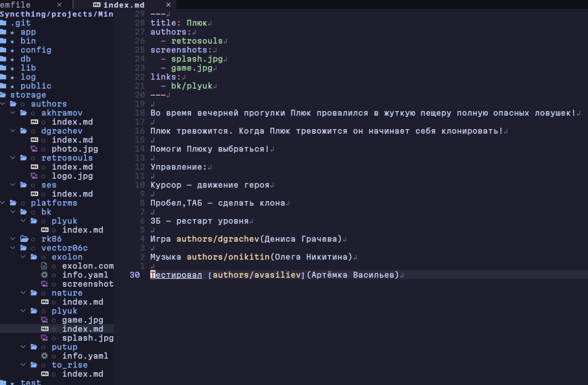Click the folder icon of the .git directory
Screen dimensions: 588x385
pyautogui.click(x=3, y=23)
